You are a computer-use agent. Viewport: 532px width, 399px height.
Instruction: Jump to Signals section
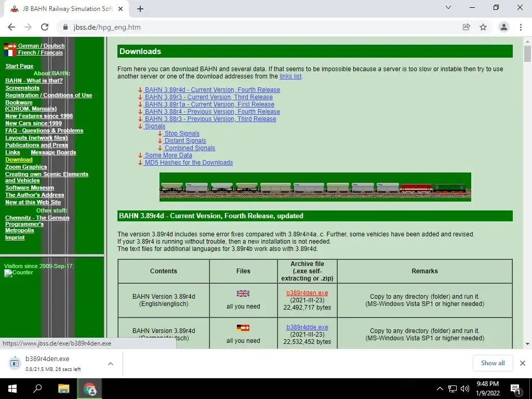point(155,126)
